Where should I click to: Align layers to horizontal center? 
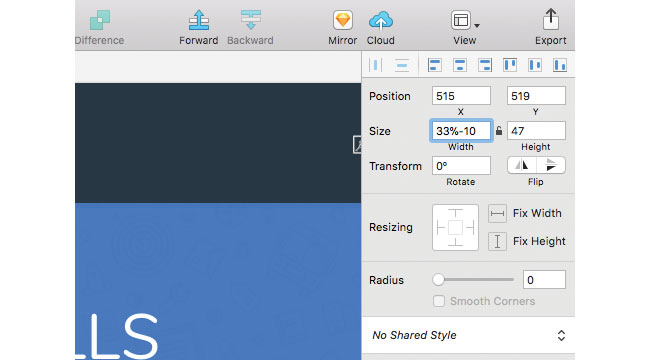coord(460,65)
